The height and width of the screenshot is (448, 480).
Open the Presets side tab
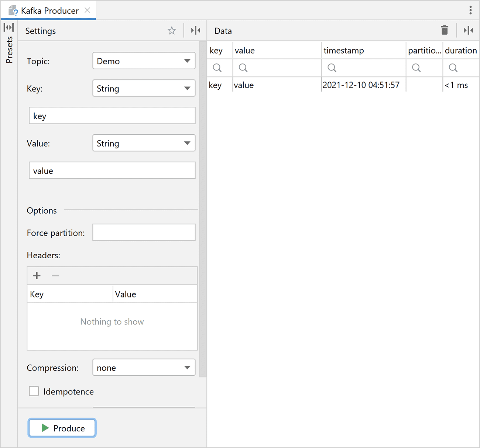[9, 50]
